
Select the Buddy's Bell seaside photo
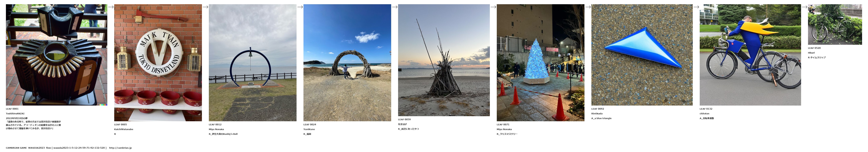coord(253,63)
